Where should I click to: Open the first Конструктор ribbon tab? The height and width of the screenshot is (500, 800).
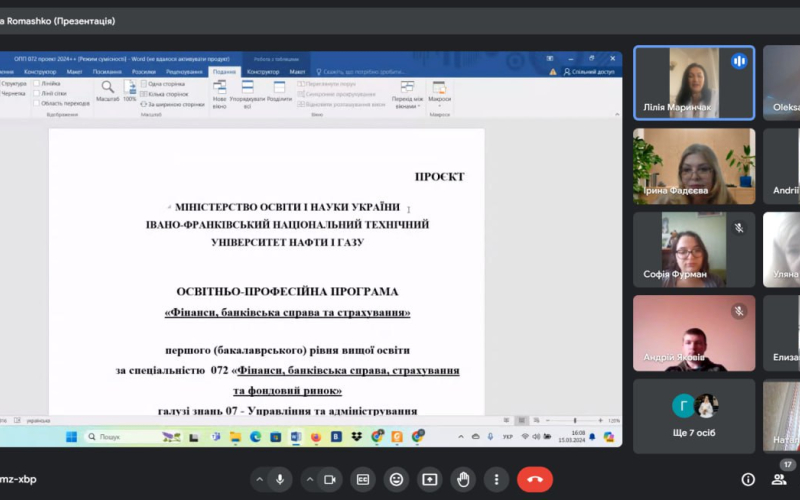[40, 72]
